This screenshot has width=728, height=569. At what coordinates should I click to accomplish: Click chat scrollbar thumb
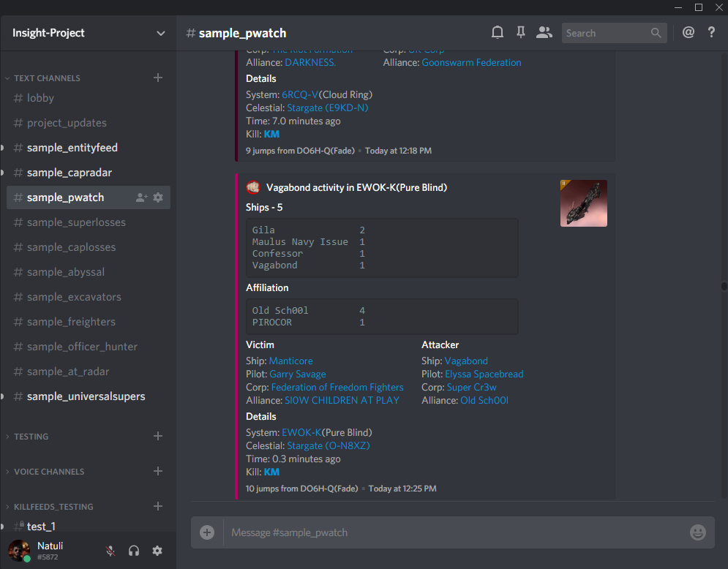tap(724, 286)
